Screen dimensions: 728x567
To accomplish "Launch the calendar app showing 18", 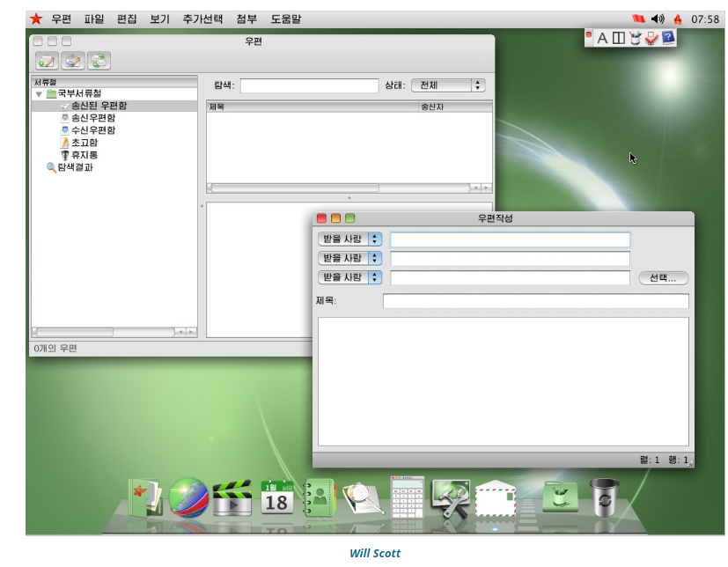I will click(276, 497).
